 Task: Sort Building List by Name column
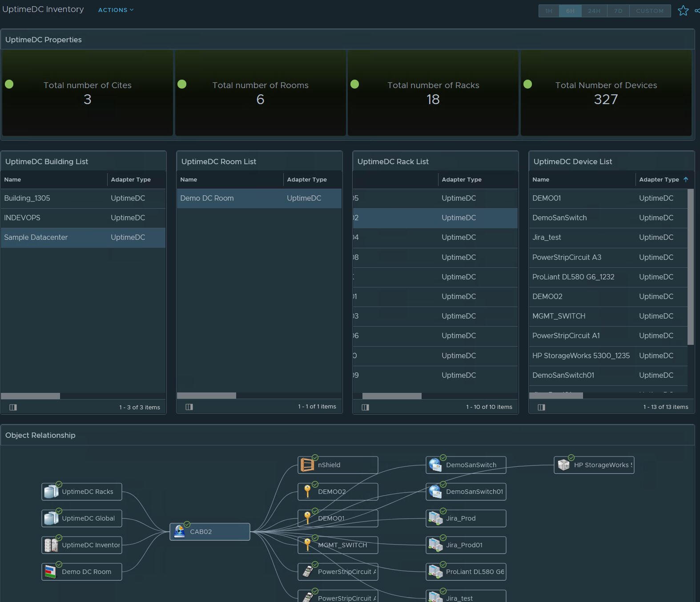(x=13, y=179)
